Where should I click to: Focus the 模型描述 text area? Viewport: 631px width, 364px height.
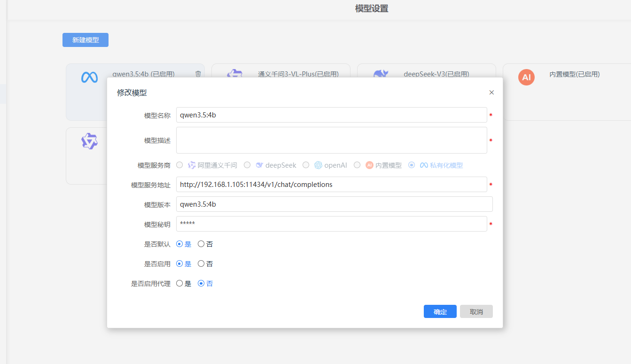(x=331, y=140)
